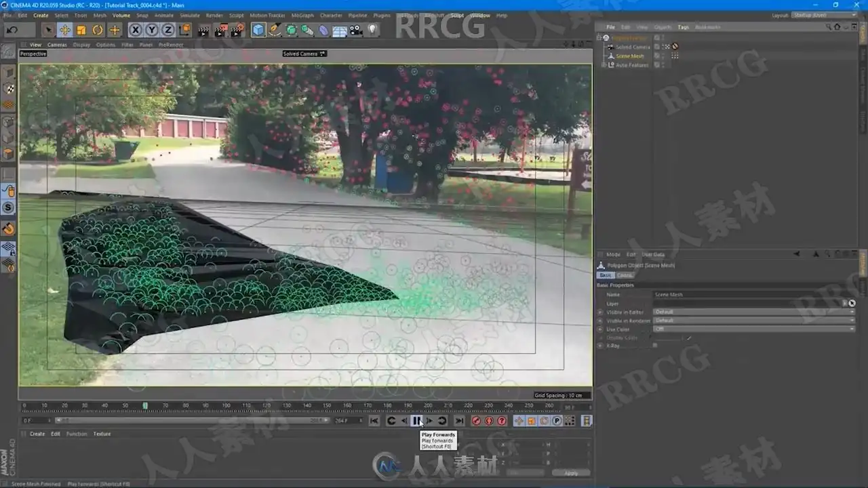Select Solved Camera in object tree
The height and width of the screenshot is (488, 868).
point(633,47)
